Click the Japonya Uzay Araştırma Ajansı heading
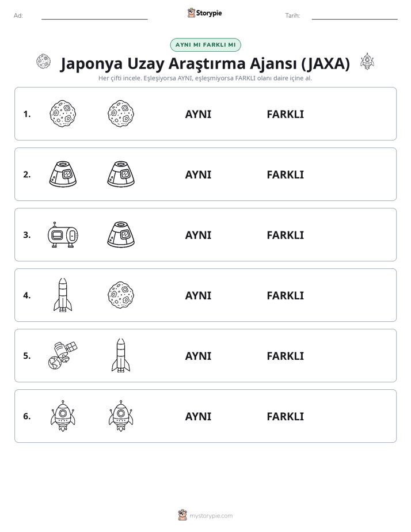411x532 pixels. [x=205, y=63]
